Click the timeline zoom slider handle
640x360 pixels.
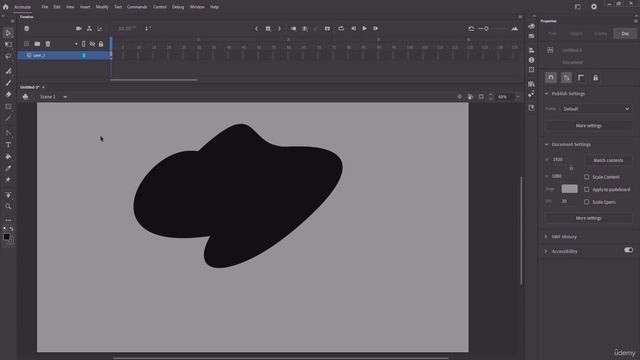pos(486,29)
